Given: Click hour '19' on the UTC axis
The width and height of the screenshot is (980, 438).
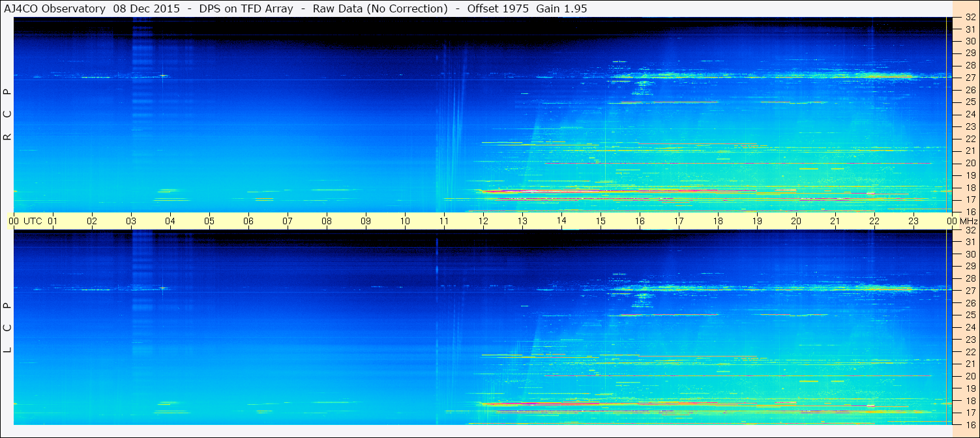Looking at the screenshot, I should (757, 222).
